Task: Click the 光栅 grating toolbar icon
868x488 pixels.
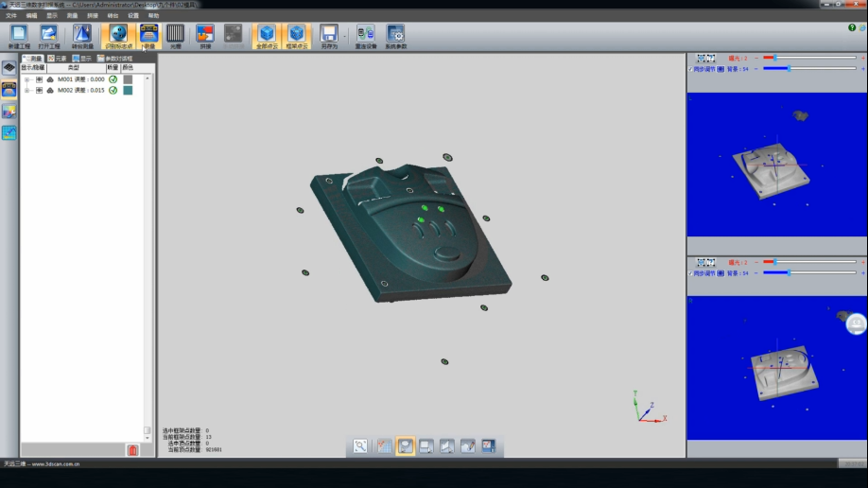Action: click(x=175, y=35)
